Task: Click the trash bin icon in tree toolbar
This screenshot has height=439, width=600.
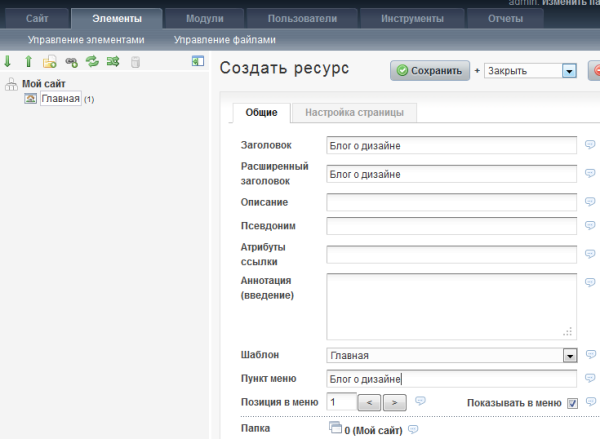Action: tap(135, 62)
